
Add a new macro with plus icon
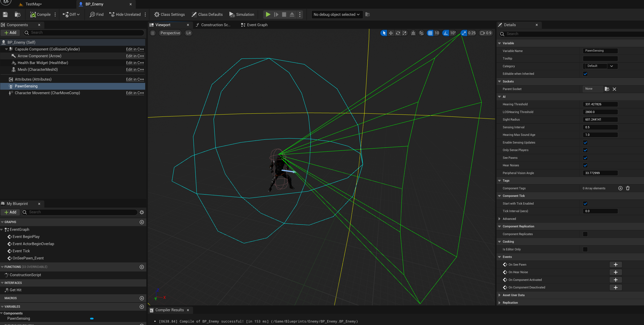(x=142, y=298)
